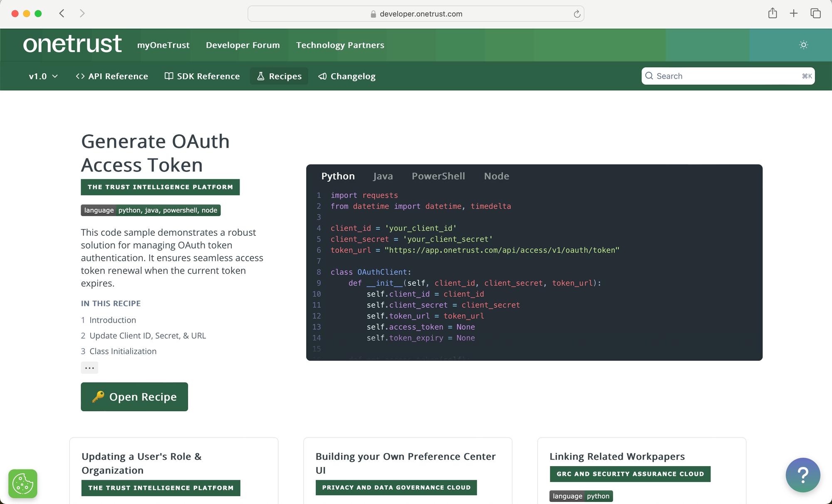The width and height of the screenshot is (832, 504).
Task: Open the help question mark bubble
Action: pos(802,475)
